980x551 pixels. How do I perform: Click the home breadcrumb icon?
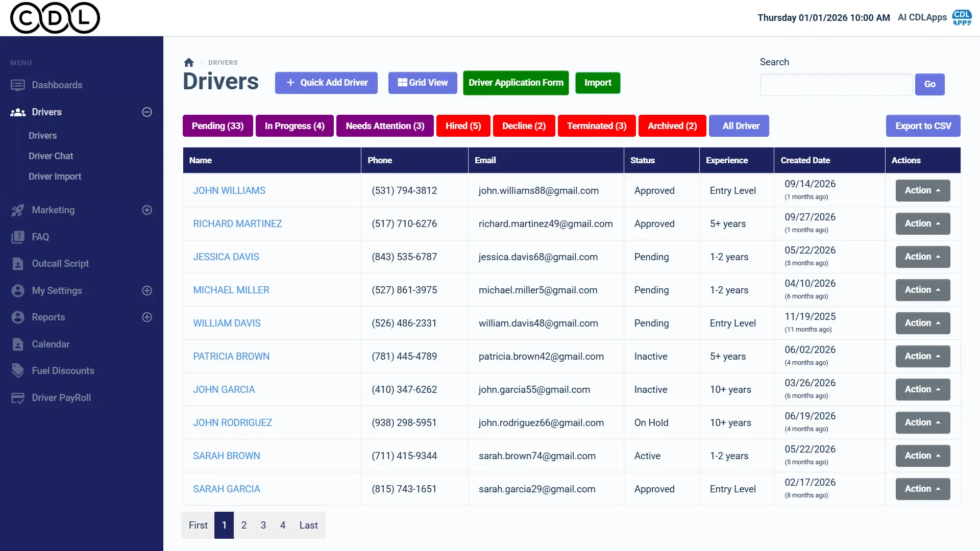coord(189,62)
